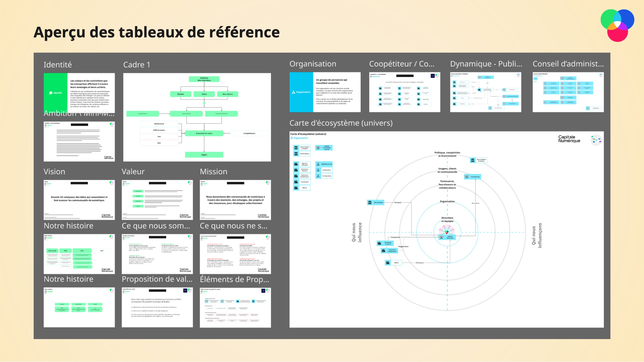Image resolution: width=644 pixels, height=362 pixels.
Task: Open the Mission board thumbnail
Action: click(235, 200)
